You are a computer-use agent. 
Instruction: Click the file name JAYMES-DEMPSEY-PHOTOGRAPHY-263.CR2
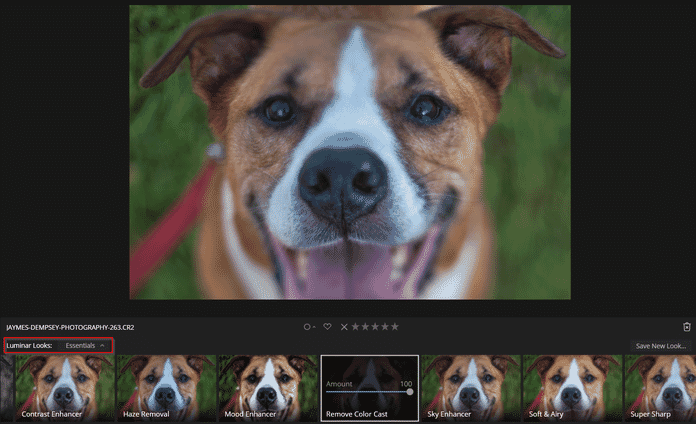pyautogui.click(x=70, y=328)
